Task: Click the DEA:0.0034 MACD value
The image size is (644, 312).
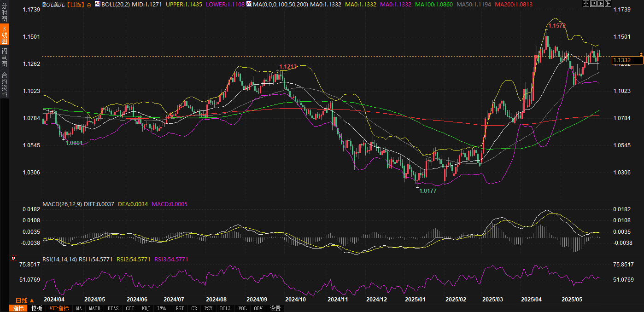Action: pos(133,204)
